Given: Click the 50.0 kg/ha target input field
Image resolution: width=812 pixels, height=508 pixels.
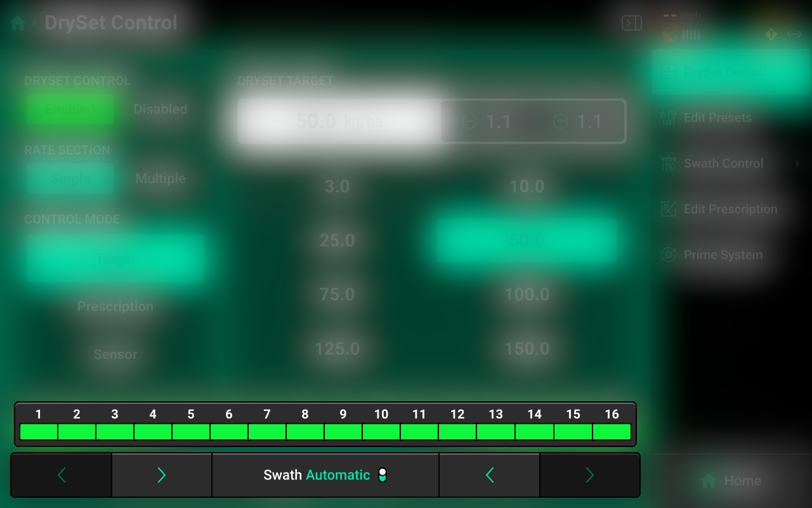Looking at the screenshot, I should (338, 121).
